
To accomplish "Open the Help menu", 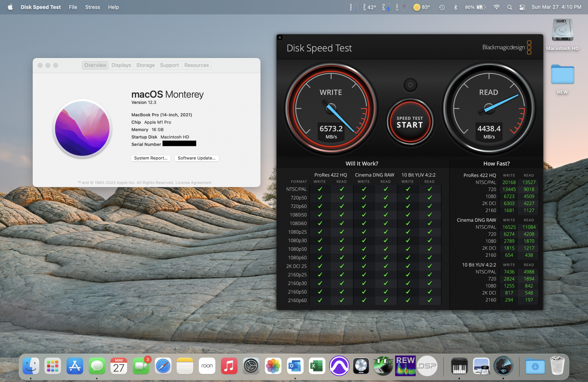I will point(113,7).
